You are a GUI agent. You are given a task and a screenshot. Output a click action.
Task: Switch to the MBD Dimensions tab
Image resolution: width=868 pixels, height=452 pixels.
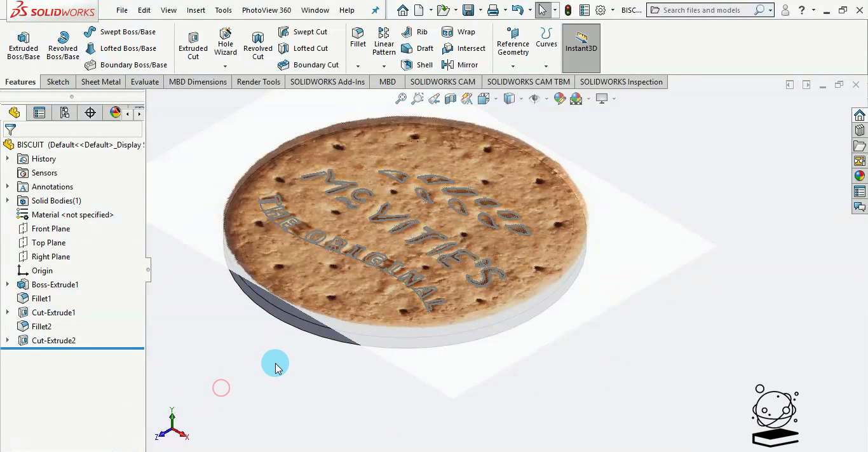pos(198,81)
